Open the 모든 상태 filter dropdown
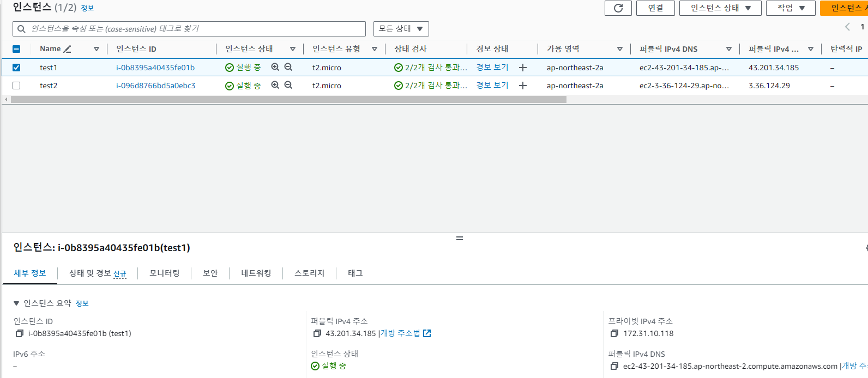 pyautogui.click(x=401, y=29)
